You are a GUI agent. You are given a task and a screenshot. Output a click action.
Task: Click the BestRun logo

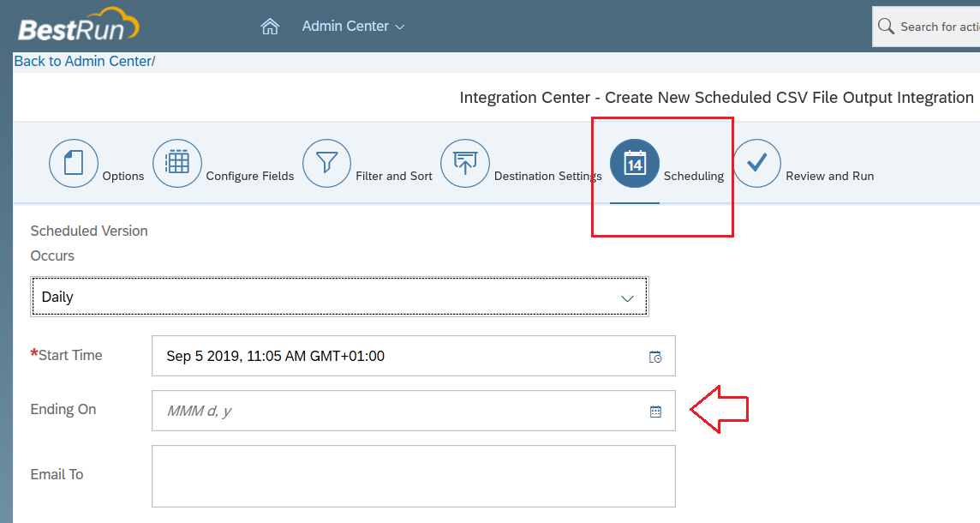click(79, 25)
